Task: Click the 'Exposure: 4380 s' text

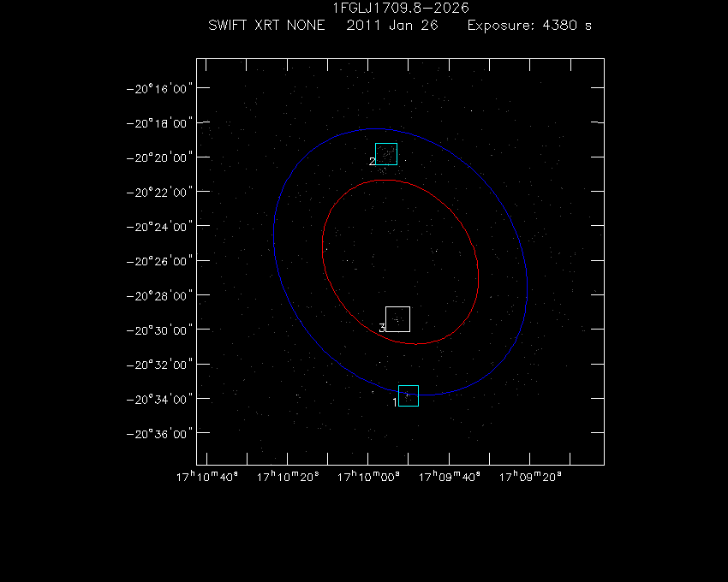Action: click(529, 25)
